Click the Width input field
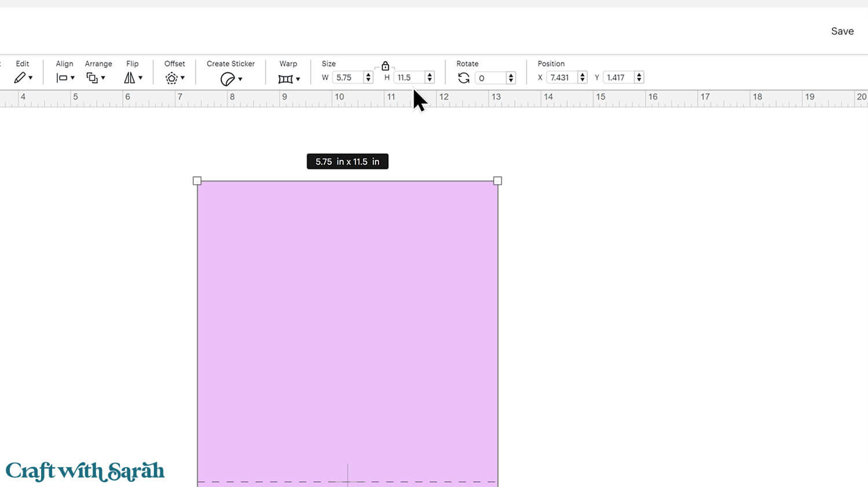 [x=348, y=78]
